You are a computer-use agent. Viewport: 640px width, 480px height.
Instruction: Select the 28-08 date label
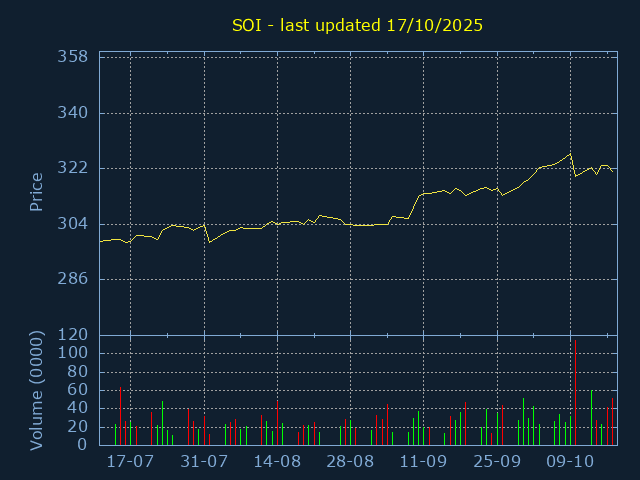point(351,463)
